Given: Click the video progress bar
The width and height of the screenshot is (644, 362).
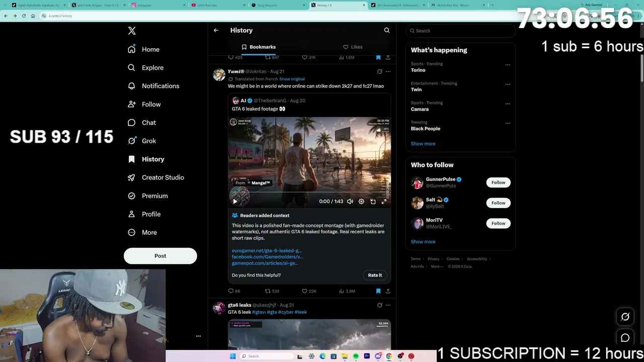Looking at the screenshot, I should 309,193.
